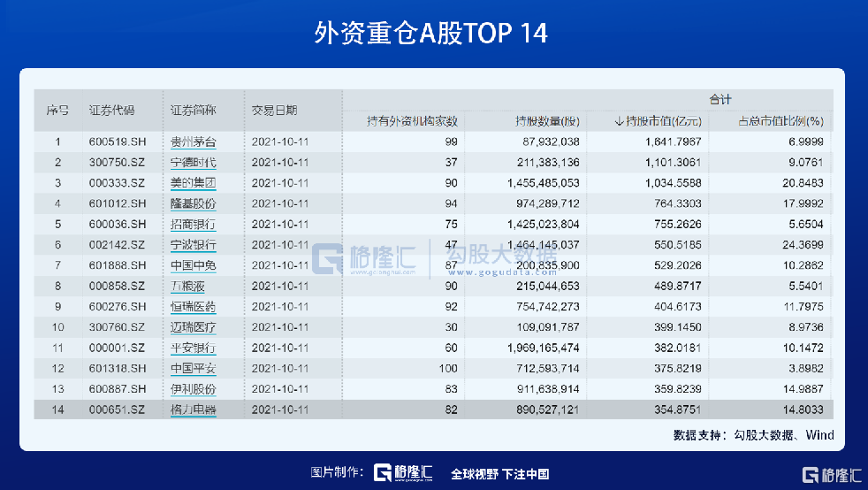868x490 pixels.
Task: Click the 格隆汇 logo beside 图片制作
Action: tap(403, 473)
